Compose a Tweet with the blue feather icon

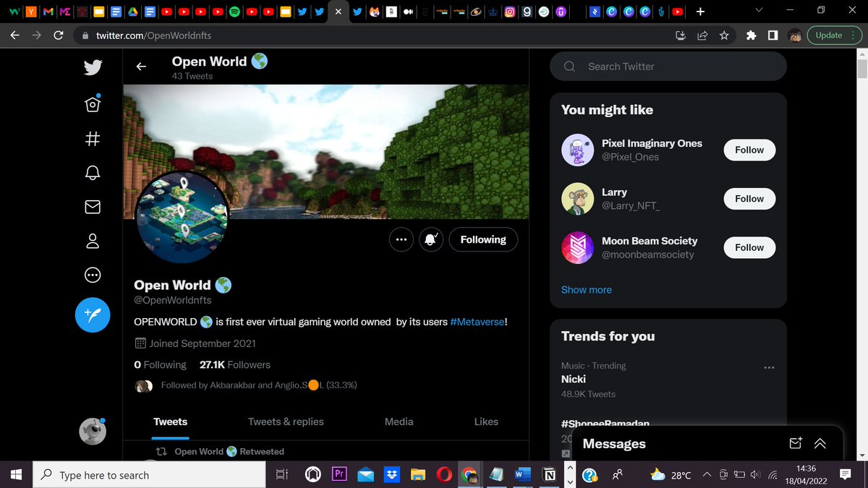click(93, 315)
